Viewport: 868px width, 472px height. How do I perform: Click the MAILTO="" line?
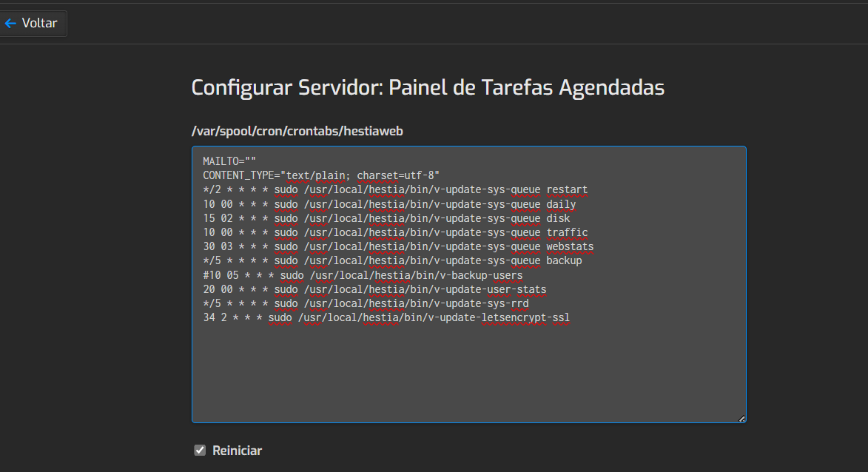(229, 161)
